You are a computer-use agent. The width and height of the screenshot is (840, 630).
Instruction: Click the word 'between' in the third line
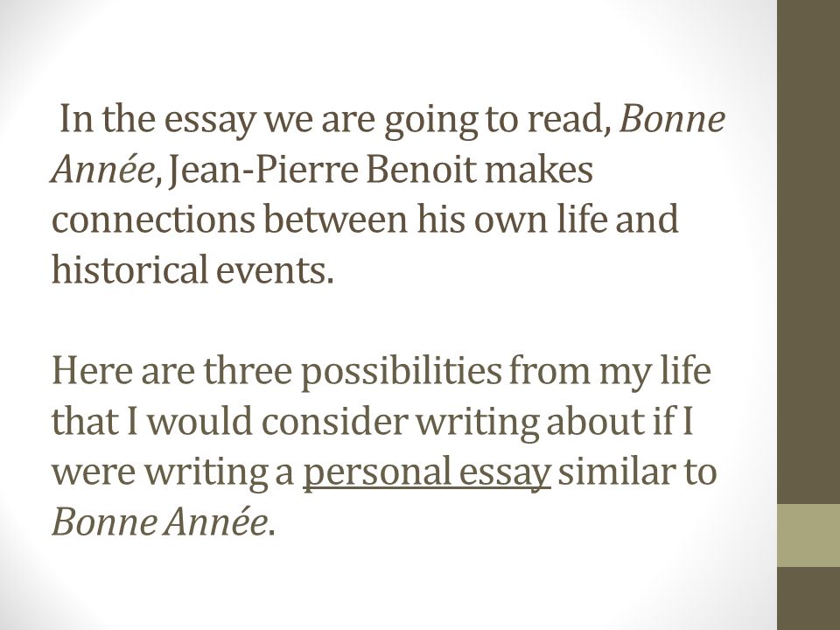tap(336, 219)
